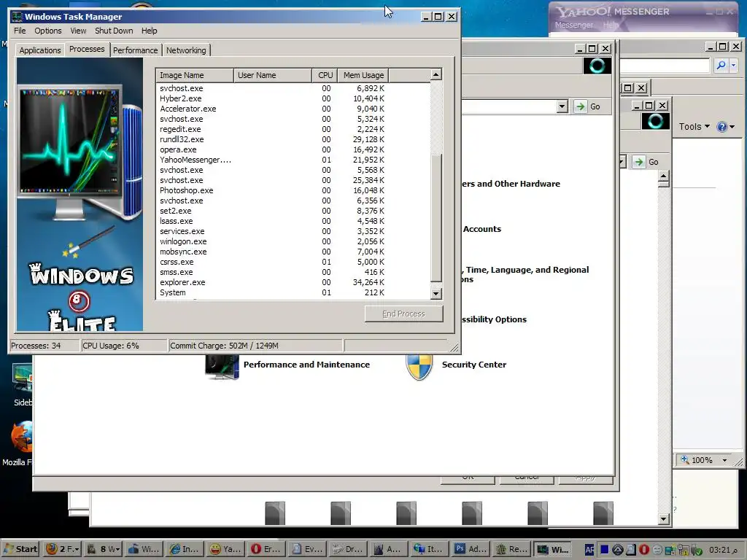
Task: Click the Commit Charge status entry
Action: pyautogui.click(x=255, y=346)
